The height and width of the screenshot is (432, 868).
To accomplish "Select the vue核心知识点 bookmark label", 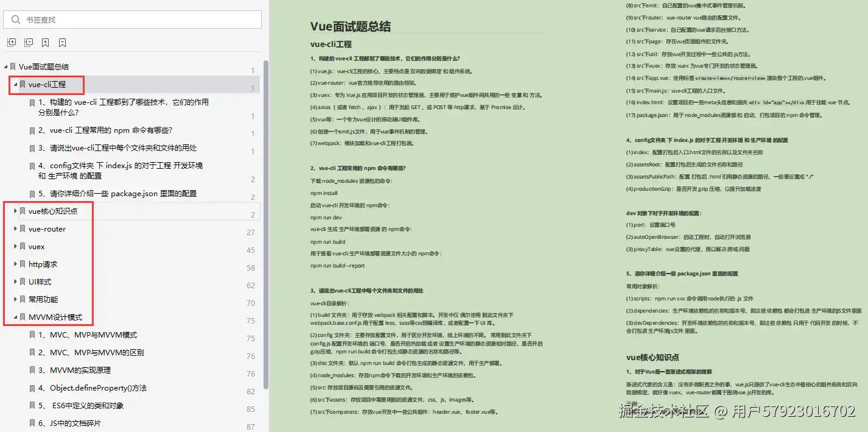I will [x=53, y=211].
